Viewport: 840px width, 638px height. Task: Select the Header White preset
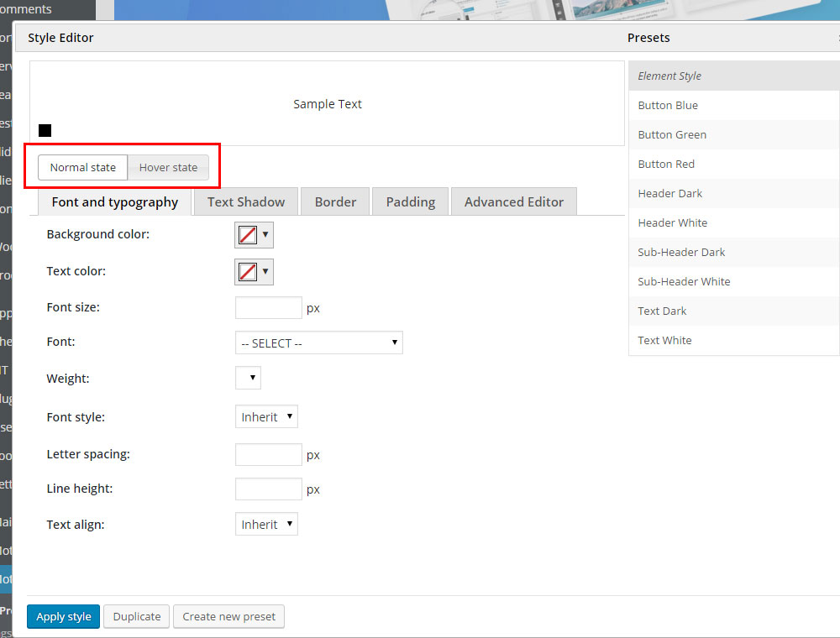click(x=734, y=223)
